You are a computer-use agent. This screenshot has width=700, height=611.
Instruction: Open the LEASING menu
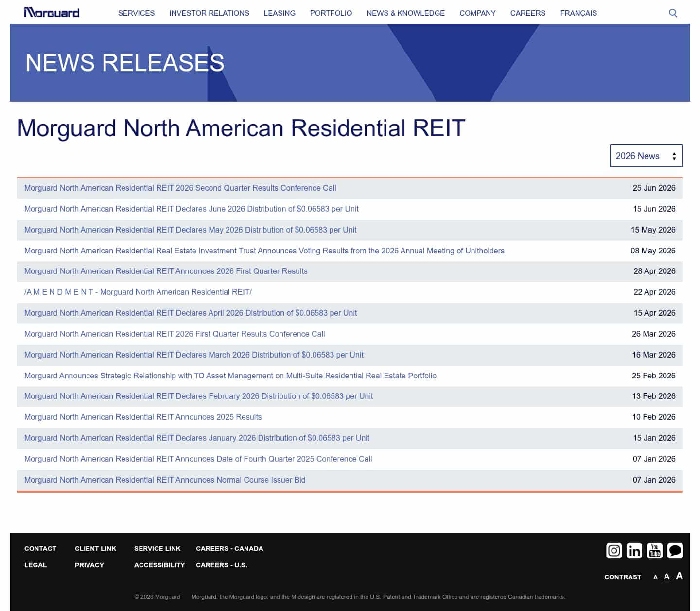tap(280, 13)
